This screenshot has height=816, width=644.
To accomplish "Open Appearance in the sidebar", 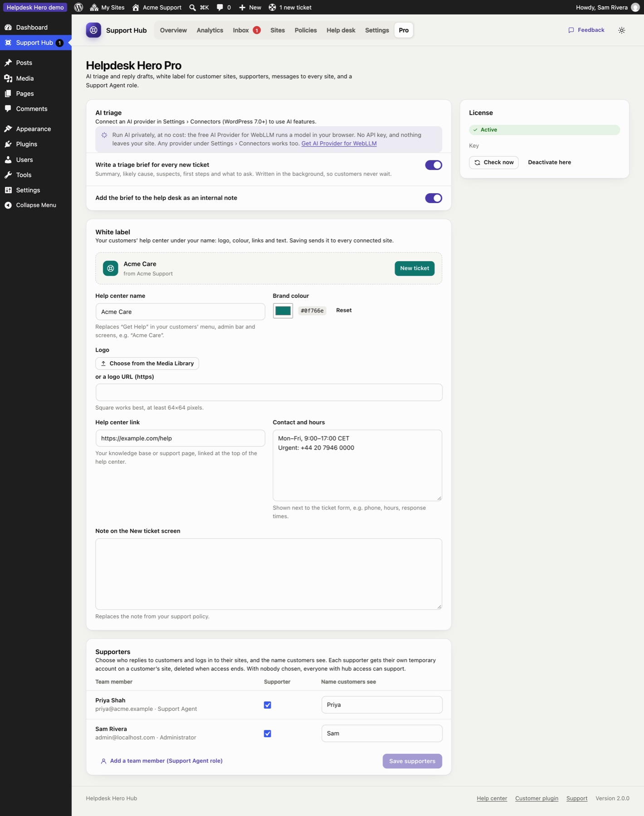I will tap(35, 129).
